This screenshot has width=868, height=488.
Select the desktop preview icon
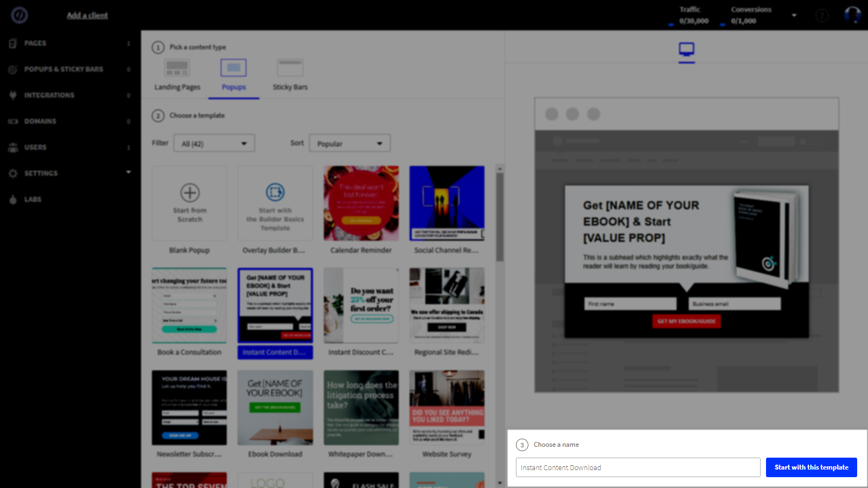687,49
